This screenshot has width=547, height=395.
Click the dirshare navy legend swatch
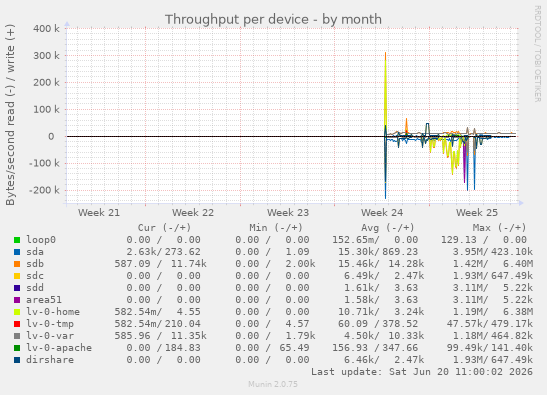pos(17,360)
